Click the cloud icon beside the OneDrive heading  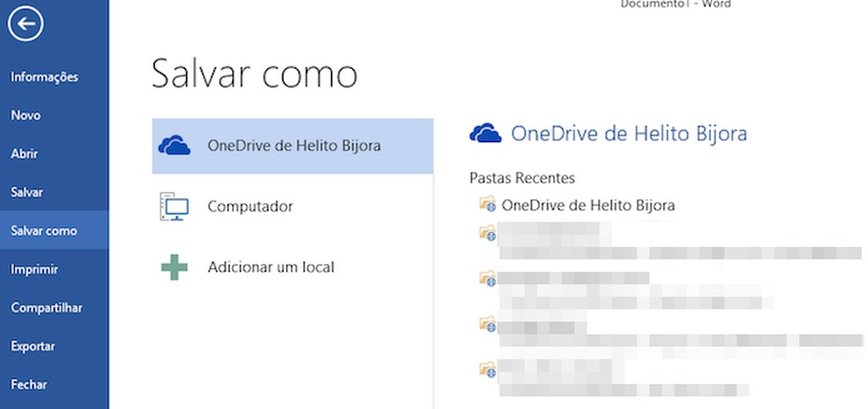pos(485,133)
